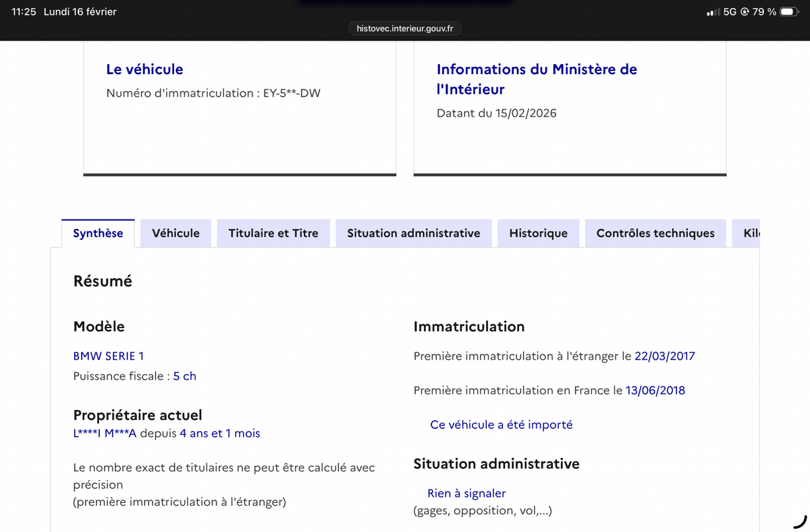Image resolution: width=810 pixels, height=532 pixels.
Task: Click the 22/03/2017 foreign registration date
Action: pyautogui.click(x=664, y=356)
